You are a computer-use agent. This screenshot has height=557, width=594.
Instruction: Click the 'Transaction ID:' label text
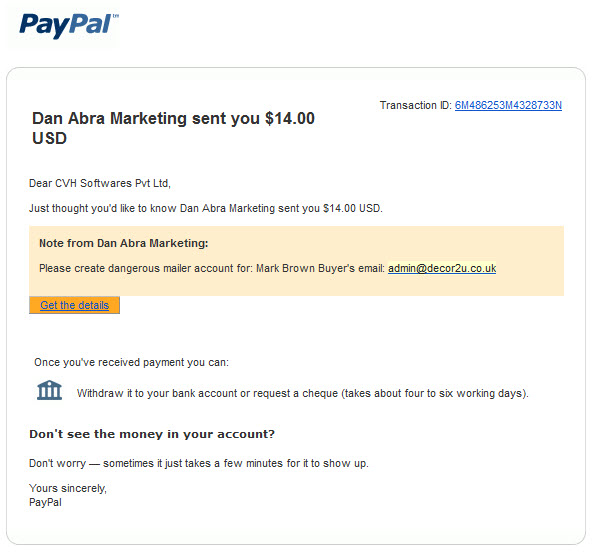[x=415, y=105]
